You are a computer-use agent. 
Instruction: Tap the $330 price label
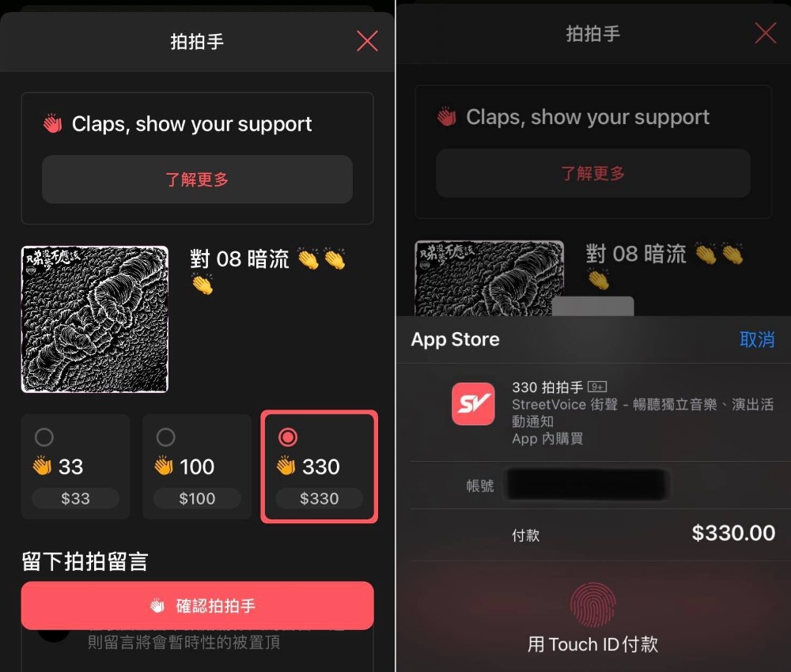tap(319, 499)
